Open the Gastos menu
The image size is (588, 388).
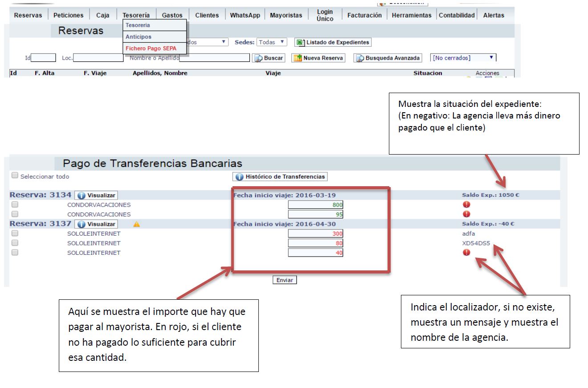tap(172, 15)
